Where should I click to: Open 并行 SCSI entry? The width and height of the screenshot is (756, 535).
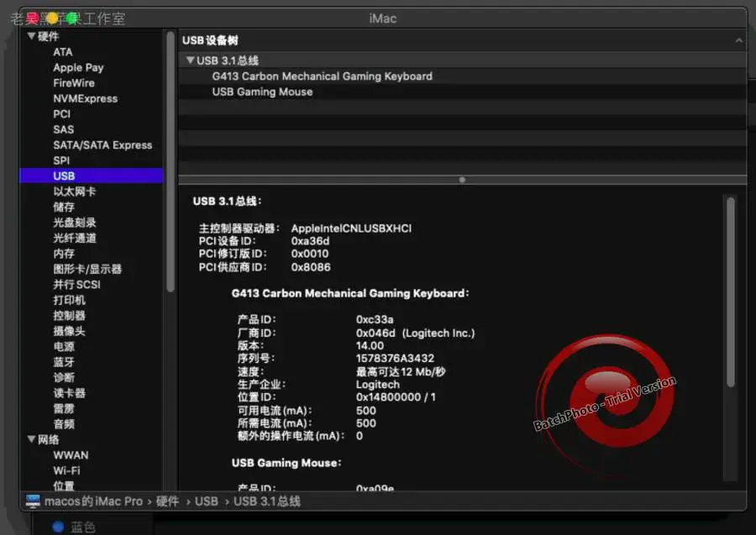tap(76, 285)
